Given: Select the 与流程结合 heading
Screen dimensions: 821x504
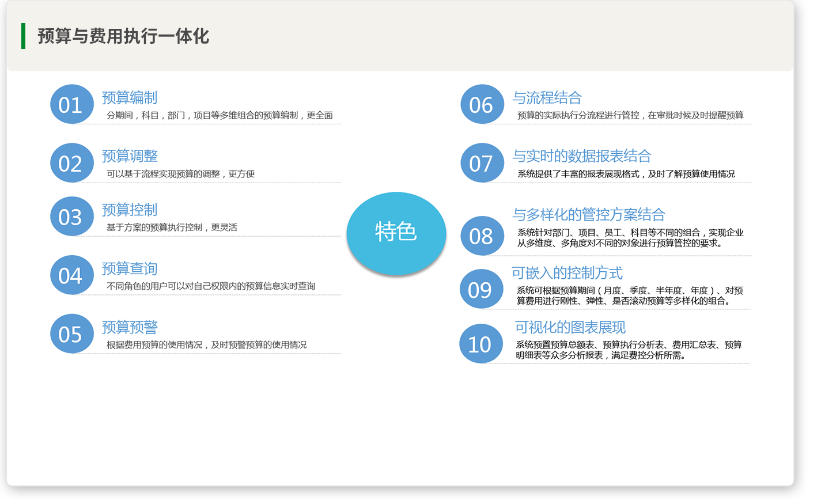Looking at the screenshot, I should 547,97.
